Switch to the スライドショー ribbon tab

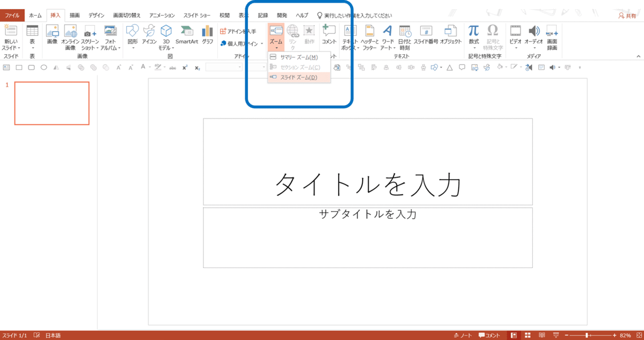[198, 15]
